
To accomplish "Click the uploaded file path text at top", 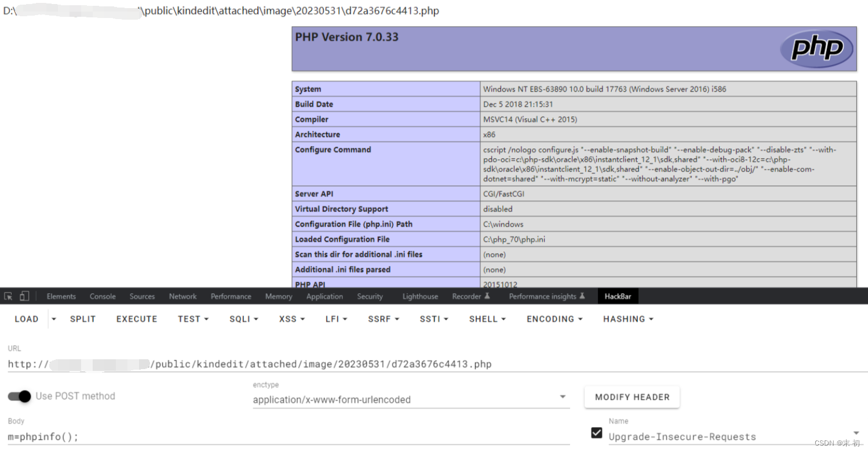I will point(221,11).
